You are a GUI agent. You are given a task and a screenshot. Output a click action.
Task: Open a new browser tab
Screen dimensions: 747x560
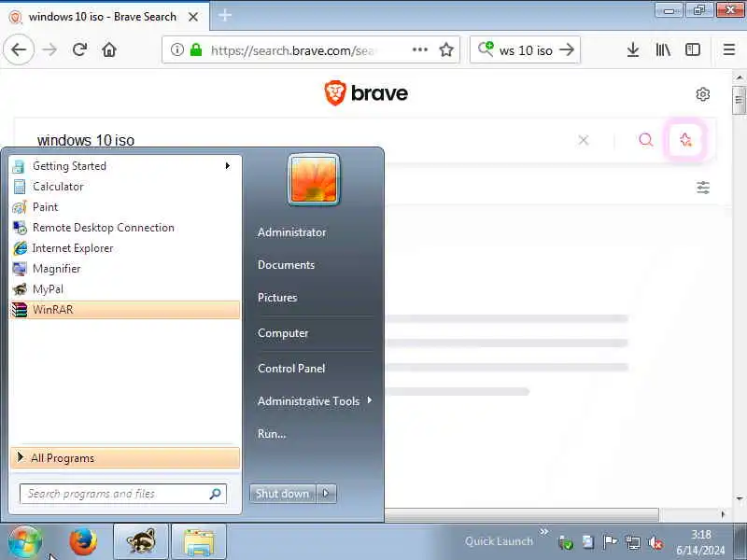[225, 16]
